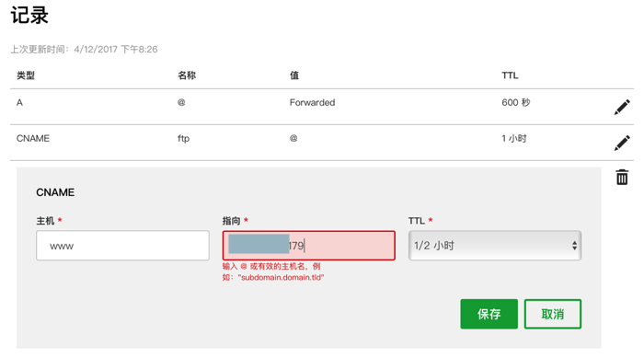644x358 pixels.
Task: Click the 名称 column header
Action: click(x=187, y=75)
